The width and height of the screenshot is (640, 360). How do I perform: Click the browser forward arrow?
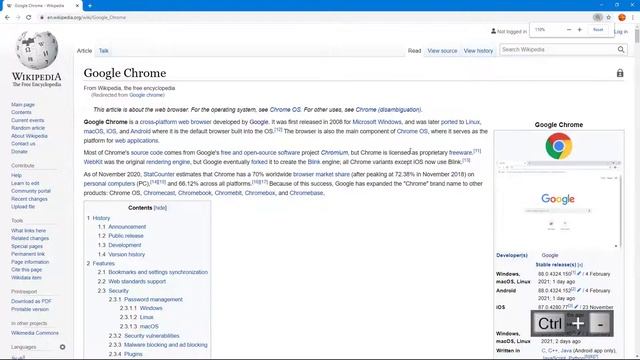[18, 17]
